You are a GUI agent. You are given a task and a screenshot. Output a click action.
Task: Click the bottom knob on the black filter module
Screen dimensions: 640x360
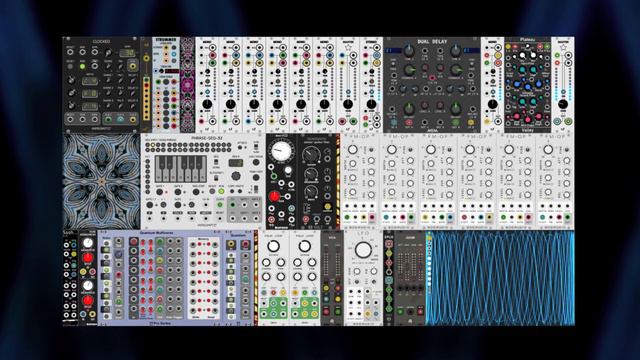point(311,192)
